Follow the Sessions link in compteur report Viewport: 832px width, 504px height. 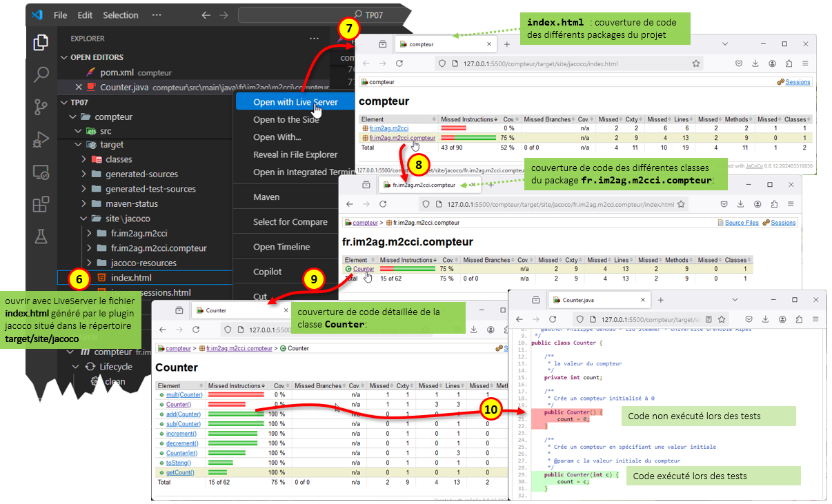pos(798,82)
